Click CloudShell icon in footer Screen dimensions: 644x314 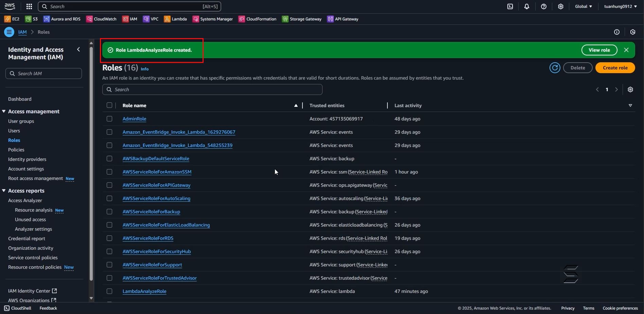(x=7, y=308)
